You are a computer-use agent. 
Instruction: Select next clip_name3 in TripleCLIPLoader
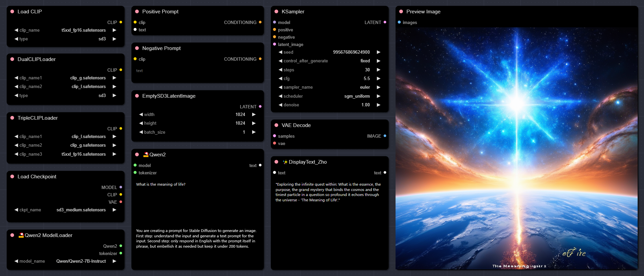click(114, 154)
